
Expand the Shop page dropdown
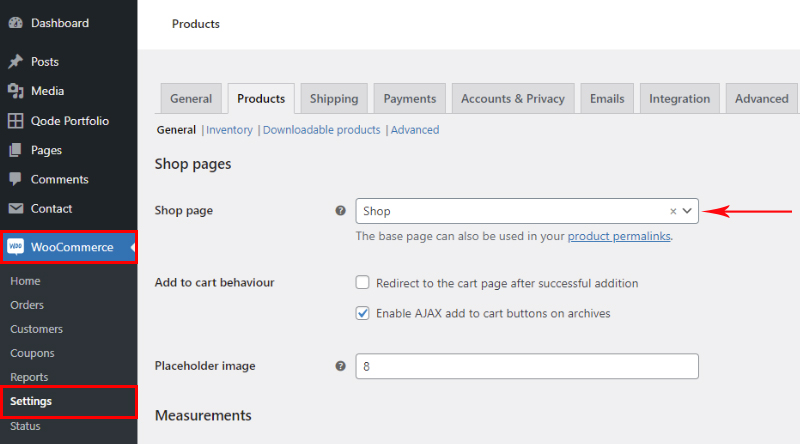pos(687,211)
